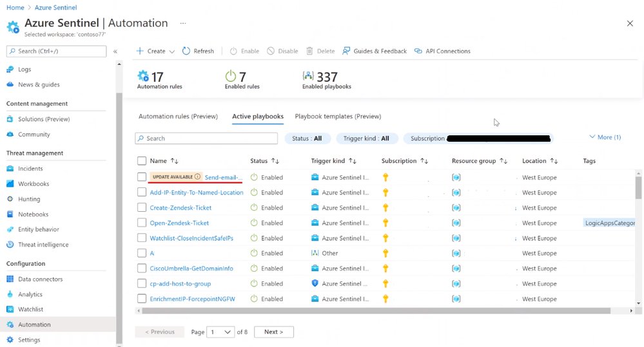644x347 pixels.
Task: Click the Entity behavior icon
Action: [10, 229]
